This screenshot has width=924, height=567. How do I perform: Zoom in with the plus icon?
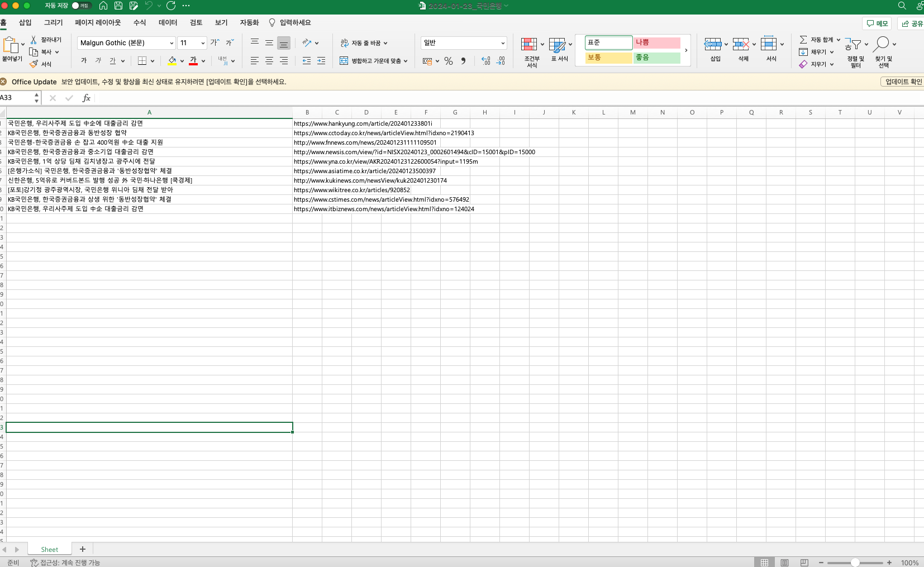tap(889, 563)
